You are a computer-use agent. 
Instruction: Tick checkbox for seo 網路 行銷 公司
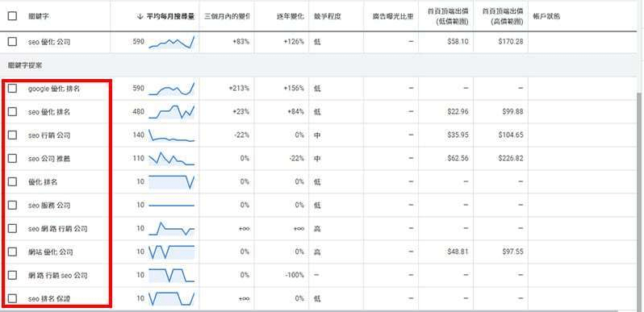click(13, 228)
